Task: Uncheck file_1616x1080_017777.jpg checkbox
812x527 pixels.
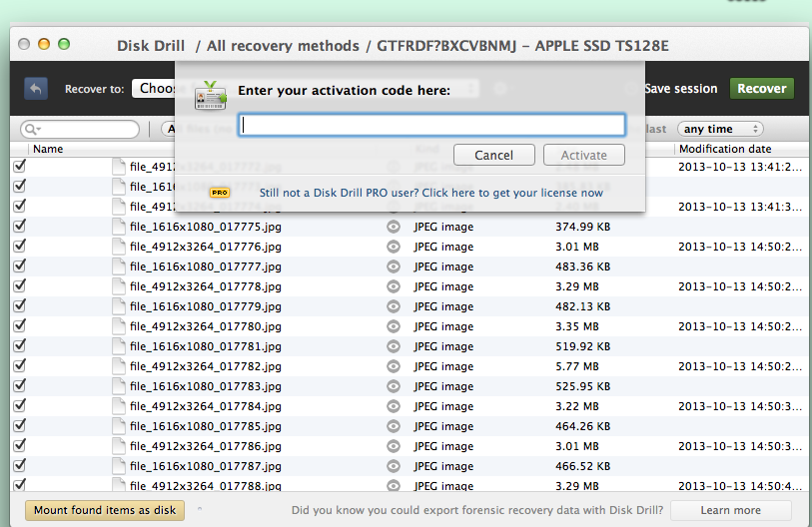Action: click(x=20, y=266)
